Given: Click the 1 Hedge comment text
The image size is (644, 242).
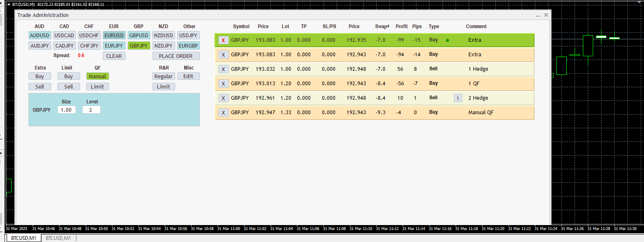Looking at the screenshot, I should point(478,69).
